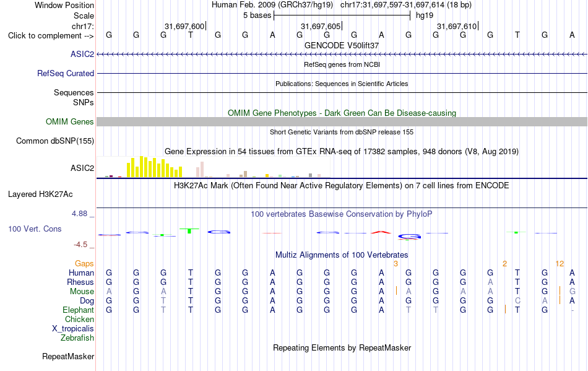Select the Common dbSNP(155) track label
The height and width of the screenshot is (371, 588).
(x=55, y=141)
